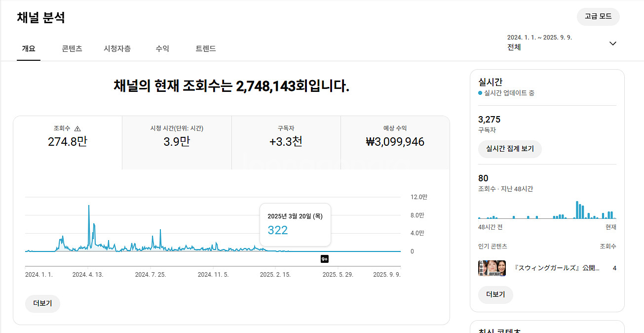This screenshot has width=644, height=333.
Task: Click the 2024. 1. 1. ~ 2025. 9. 9. date text
Action: pos(539,38)
